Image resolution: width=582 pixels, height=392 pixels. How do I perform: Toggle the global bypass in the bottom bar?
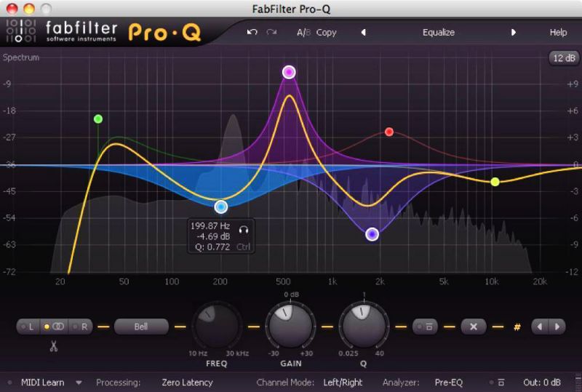(498, 383)
